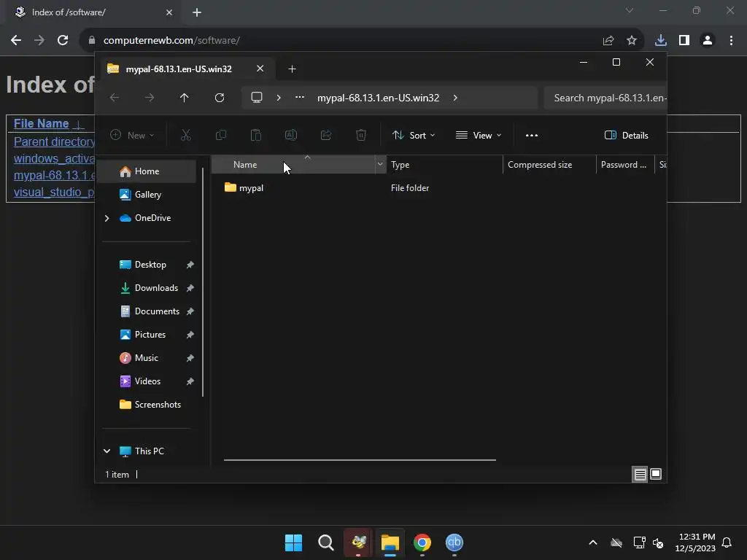Screen dimensions: 747x560
Task: Click chevron after This PC icon in address bar
Action: coord(279,98)
